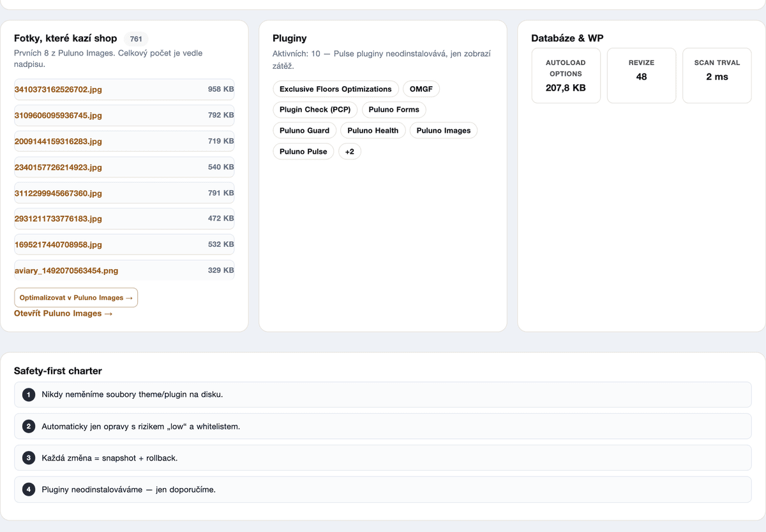Screen dimensions: 766x532
Task: Select the Plugin Check (PCP) chip
Action: pyautogui.click(x=315, y=110)
